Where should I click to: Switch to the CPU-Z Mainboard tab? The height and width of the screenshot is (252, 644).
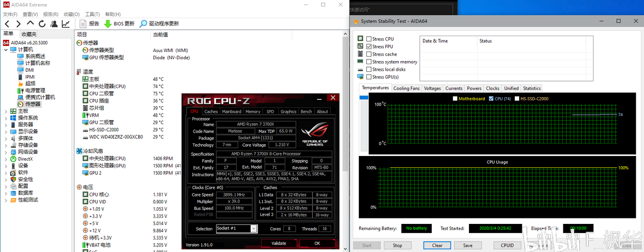pyautogui.click(x=232, y=111)
